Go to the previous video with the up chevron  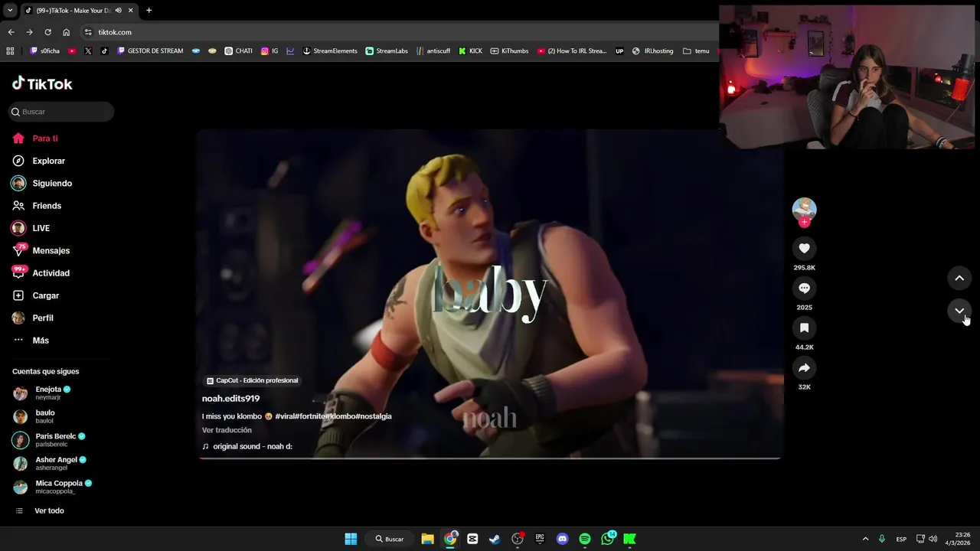click(959, 278)
